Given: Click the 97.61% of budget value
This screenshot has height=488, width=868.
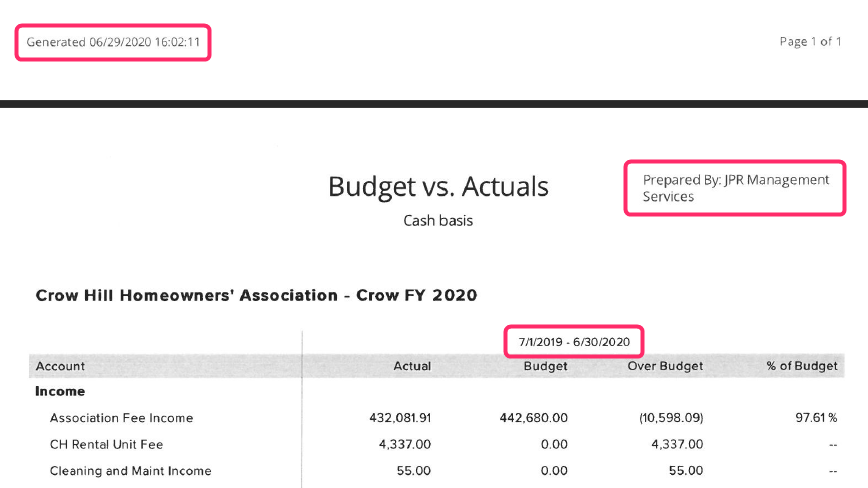Looking at the screenshot, I should click(817, 418).
